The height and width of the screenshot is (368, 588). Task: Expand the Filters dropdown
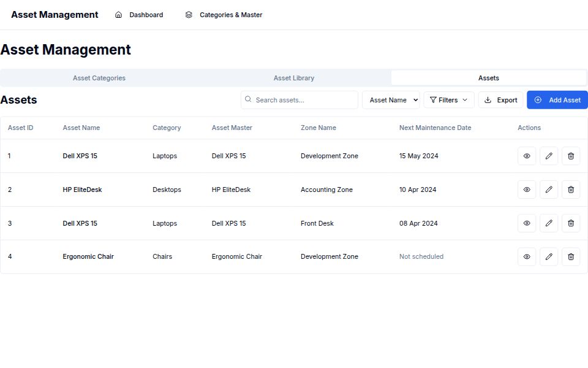[448, 100]
